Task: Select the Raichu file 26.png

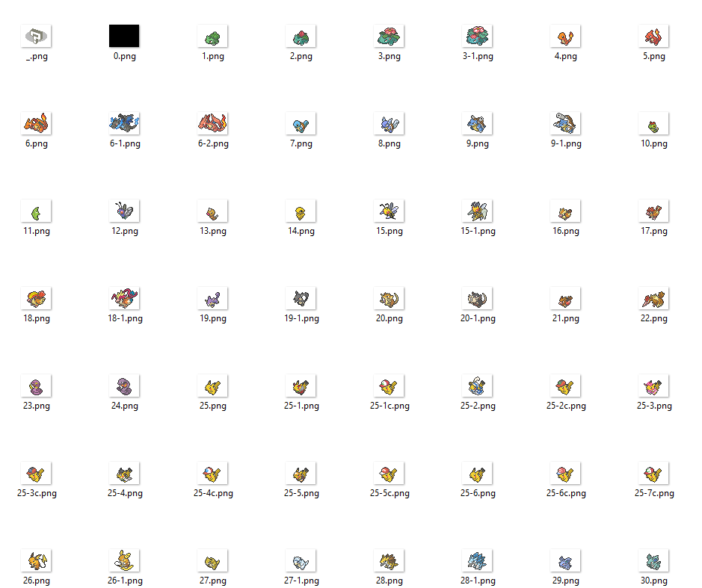Action: point(36,560)
